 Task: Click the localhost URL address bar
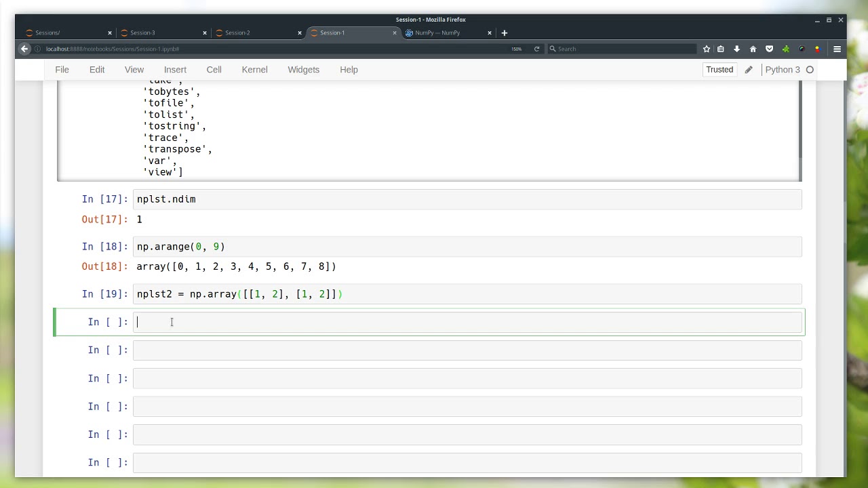pyautogui.click(x=271, y=49)
